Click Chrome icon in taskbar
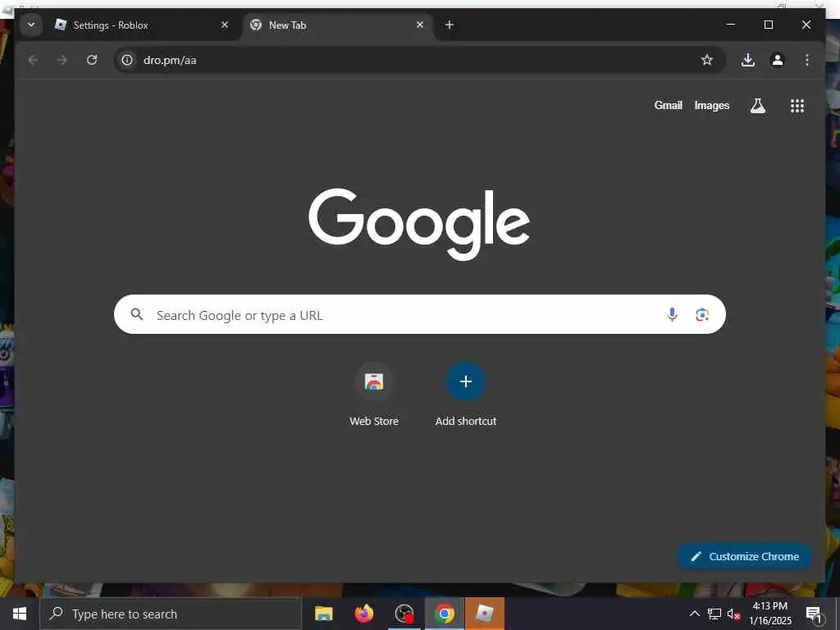Image resolution: width=840 pixels, height=630 pixels. point(445,614)
